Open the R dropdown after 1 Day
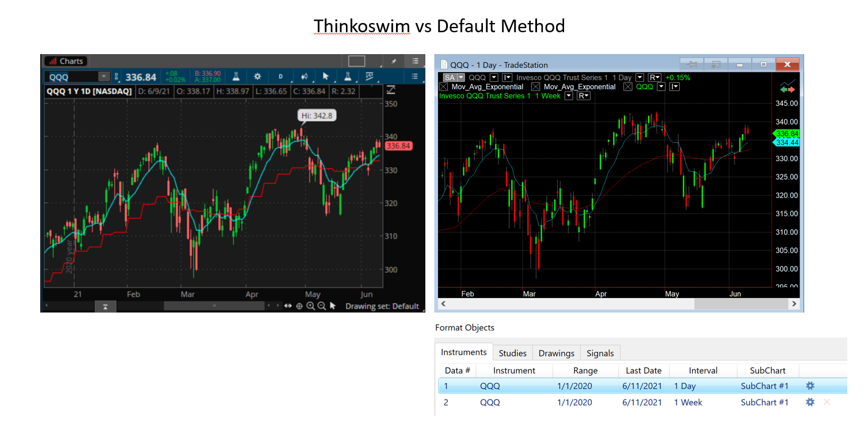This screenshot has width=868, height=434. tap(655, 78)
